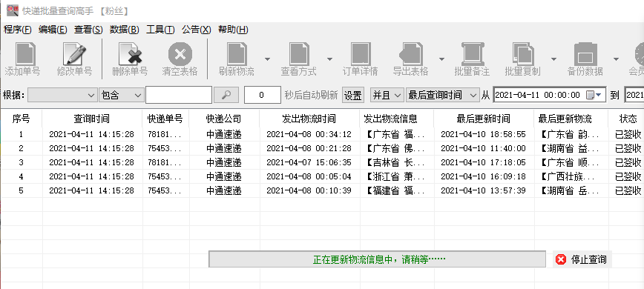Click the search keyword text field
The image size is (644, 289).
(179, 95)
